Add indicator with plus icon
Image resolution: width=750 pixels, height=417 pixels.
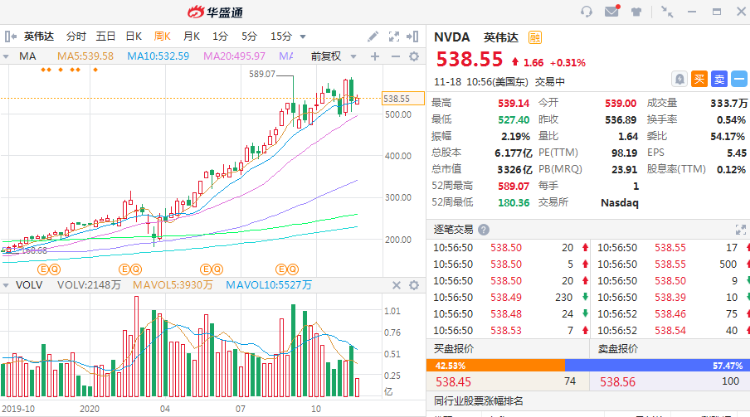point(375,56)
